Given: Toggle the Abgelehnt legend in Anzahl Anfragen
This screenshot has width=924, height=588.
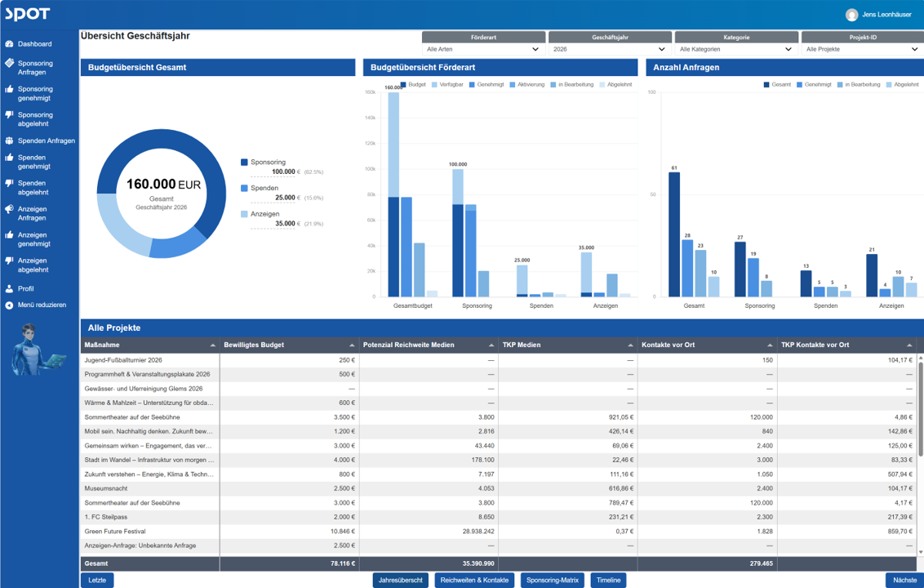Looking at the screenshot, I should coord(902,85).
